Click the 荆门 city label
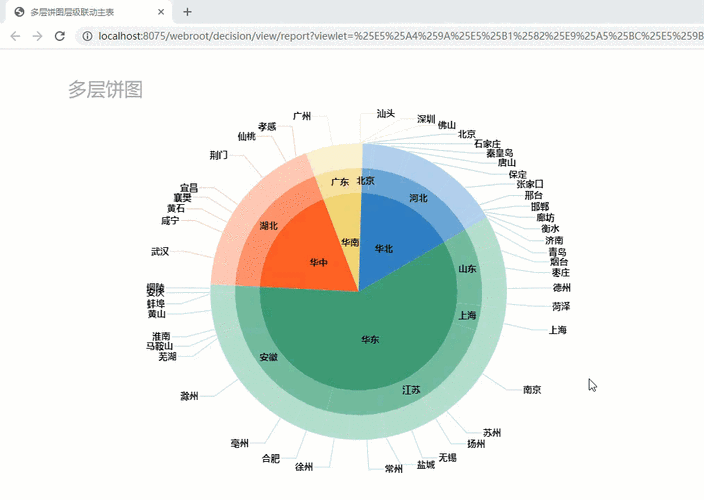This screenshot has width=704, height=500. (219, 155)
